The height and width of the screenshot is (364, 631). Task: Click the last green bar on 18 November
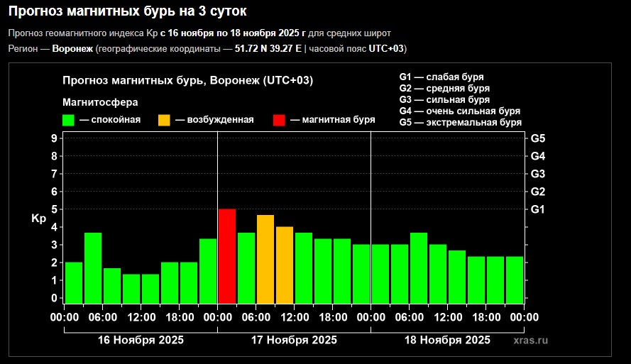[515, 280]
